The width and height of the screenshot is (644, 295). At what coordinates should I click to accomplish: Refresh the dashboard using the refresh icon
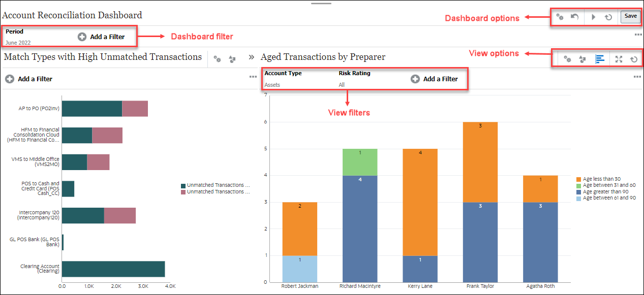tap(607, 17)
